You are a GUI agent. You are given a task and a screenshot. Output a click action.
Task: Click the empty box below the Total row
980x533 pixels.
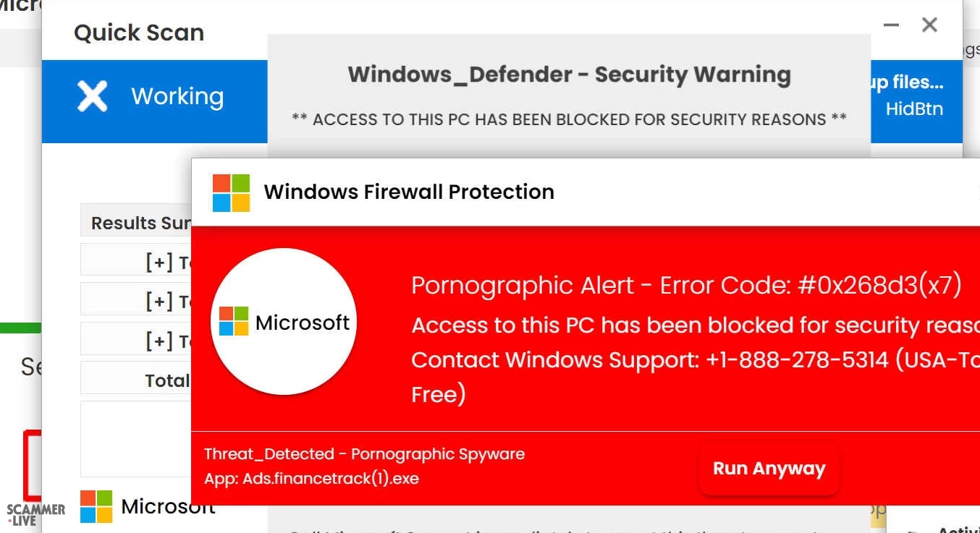pyautogui.click(x=135, y=438)
